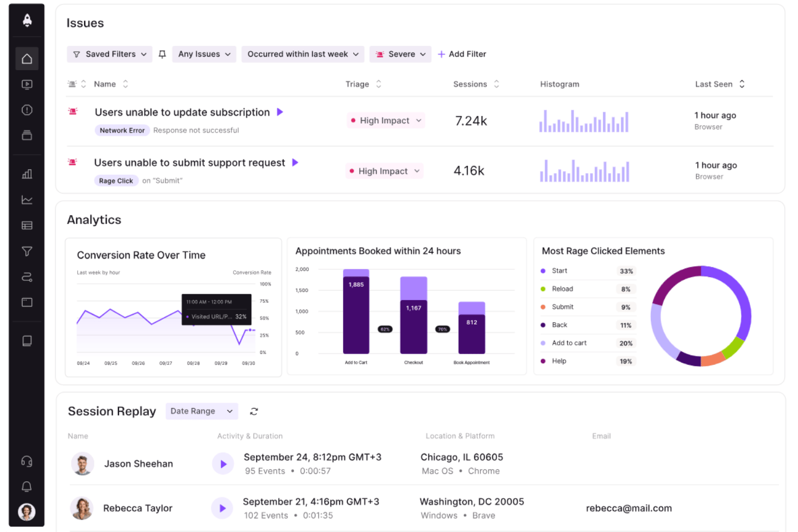The image size is (798, 532).
Task: Open the Occurred within last week dropdown
Action: click(303, 54)
